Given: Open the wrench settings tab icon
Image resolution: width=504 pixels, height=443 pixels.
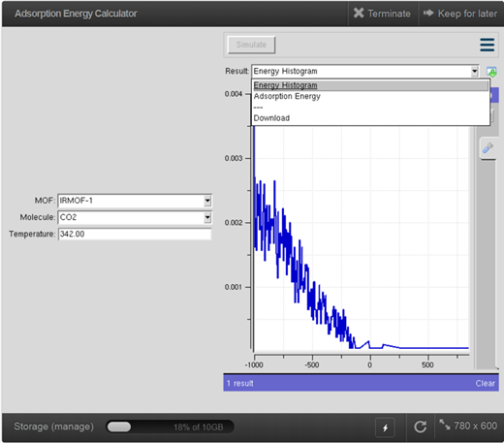Looking at the screenshot, I should 488,148.
